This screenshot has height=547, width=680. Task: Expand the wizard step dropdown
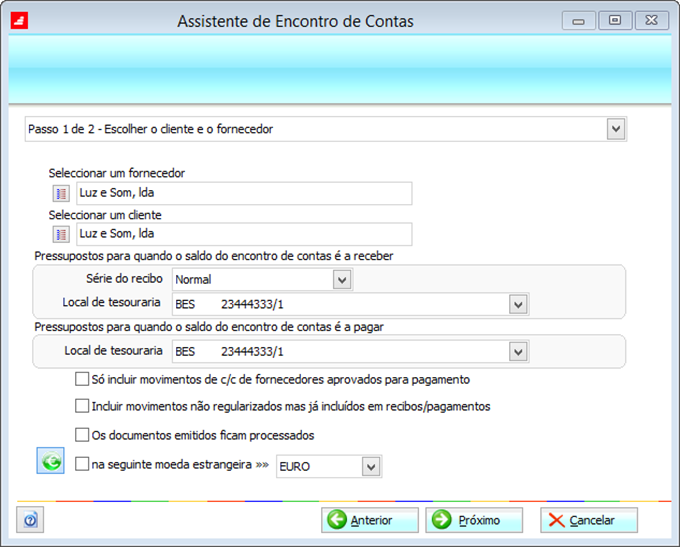coord(616,129)
